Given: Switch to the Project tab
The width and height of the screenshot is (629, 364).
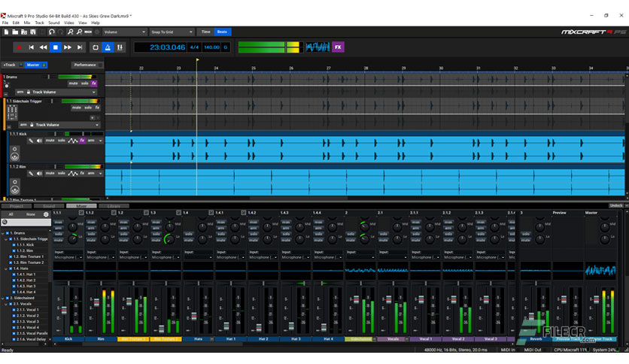Looking at the screenshot, I should coord(17,206).
